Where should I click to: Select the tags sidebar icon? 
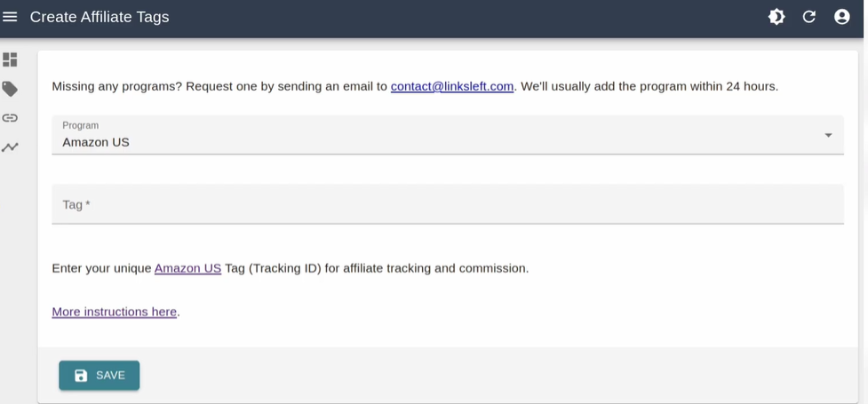click(10, 89)
